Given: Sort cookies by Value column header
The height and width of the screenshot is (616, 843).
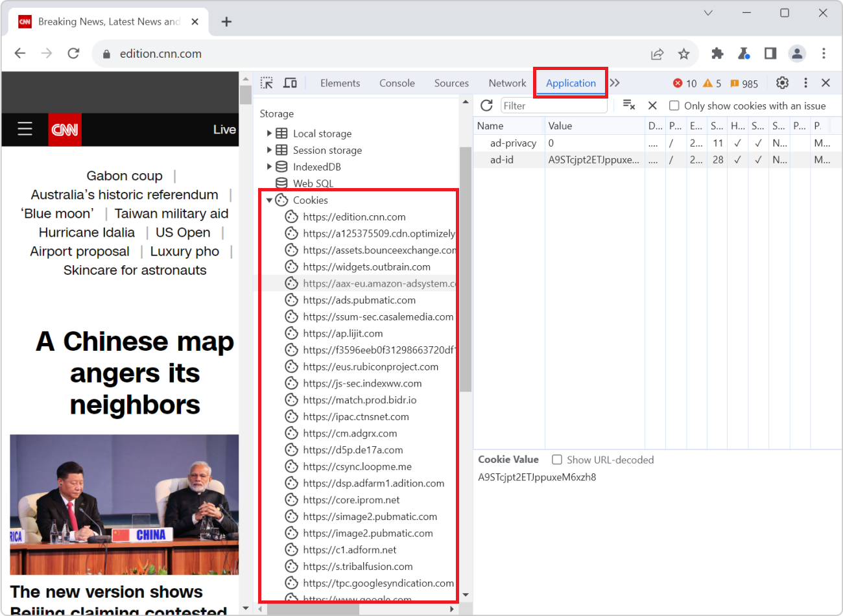Looking at the screenshot, I should pos(595,126).
